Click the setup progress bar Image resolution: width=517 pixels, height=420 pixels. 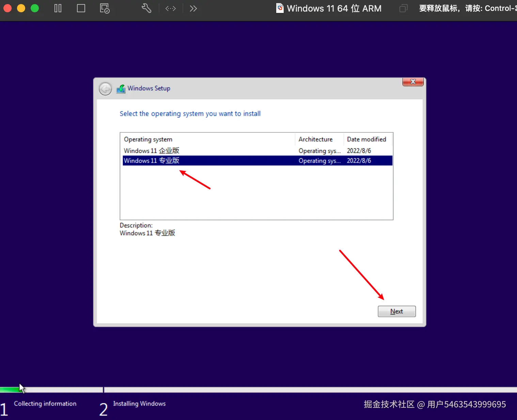[x=258, y=390]
